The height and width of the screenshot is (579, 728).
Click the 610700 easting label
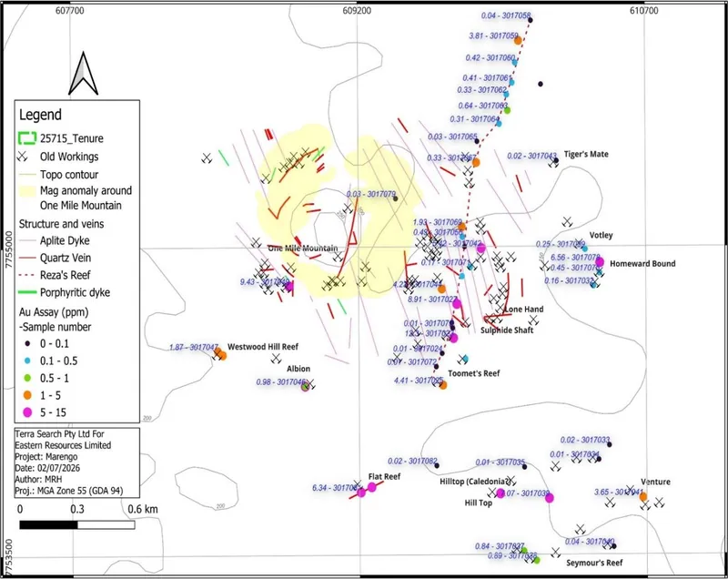tap(644, 10)
